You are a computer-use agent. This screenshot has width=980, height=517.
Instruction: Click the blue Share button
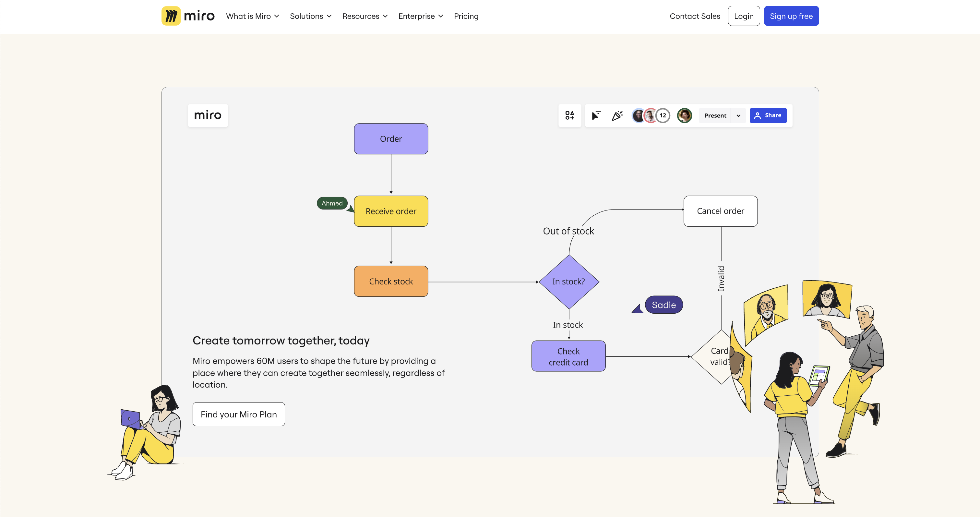point(768,115)
